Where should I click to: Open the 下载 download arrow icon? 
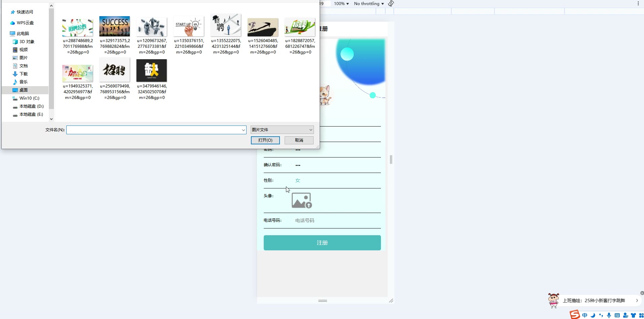point(15,74)
